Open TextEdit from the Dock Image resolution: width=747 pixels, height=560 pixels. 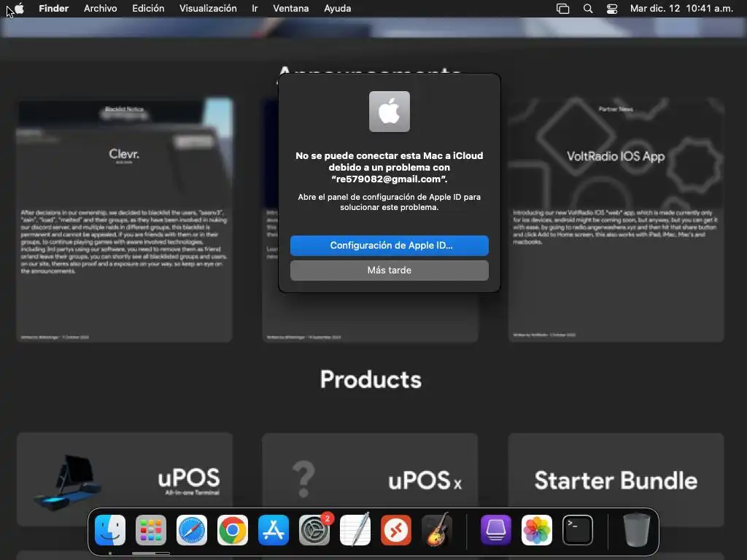pos(355,530)
